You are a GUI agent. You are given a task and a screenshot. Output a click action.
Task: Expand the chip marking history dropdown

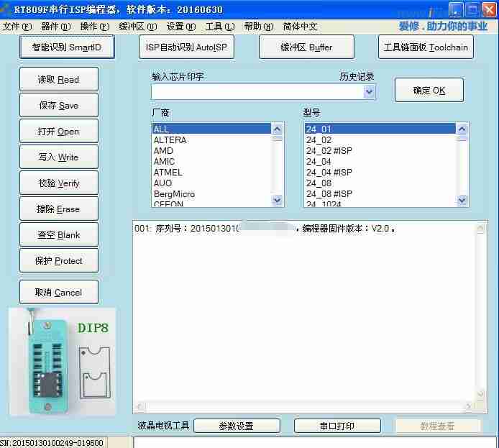(x=370, y=92)
